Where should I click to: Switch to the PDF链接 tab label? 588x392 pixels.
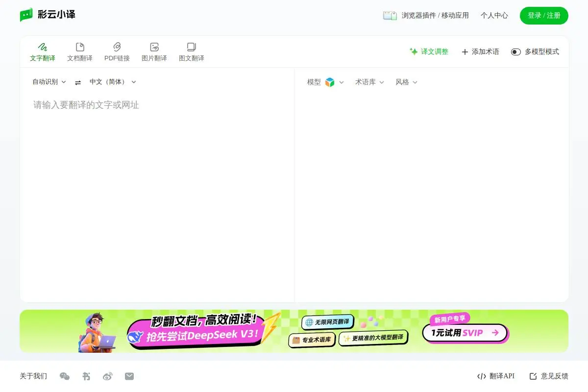click(117, 58)
